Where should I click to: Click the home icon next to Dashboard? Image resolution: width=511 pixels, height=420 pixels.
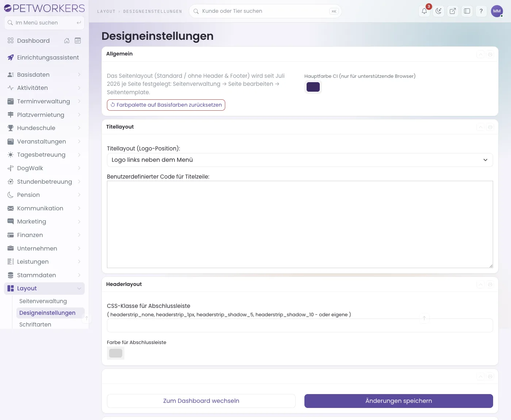[67, 41]
